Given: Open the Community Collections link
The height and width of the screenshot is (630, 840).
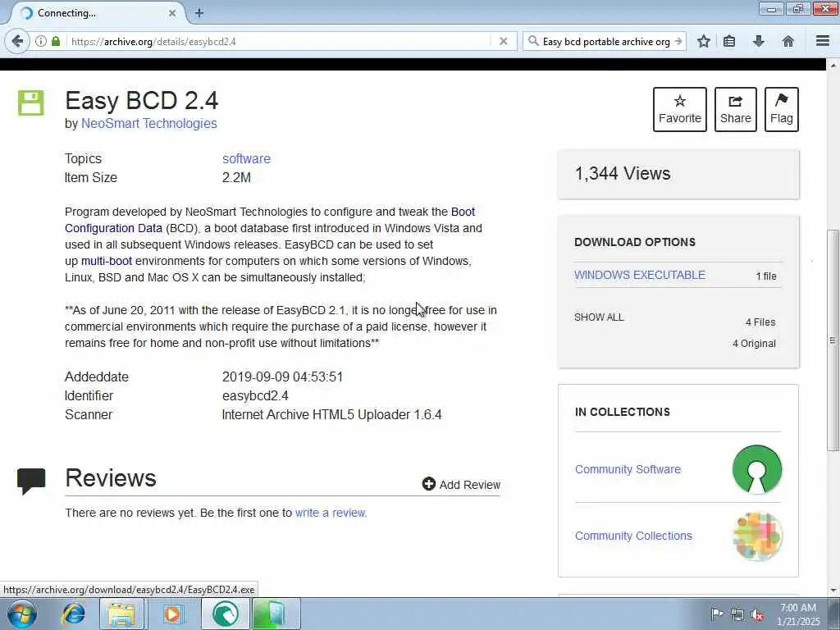Looking at the screenshot, I should (x=633, y=536).
